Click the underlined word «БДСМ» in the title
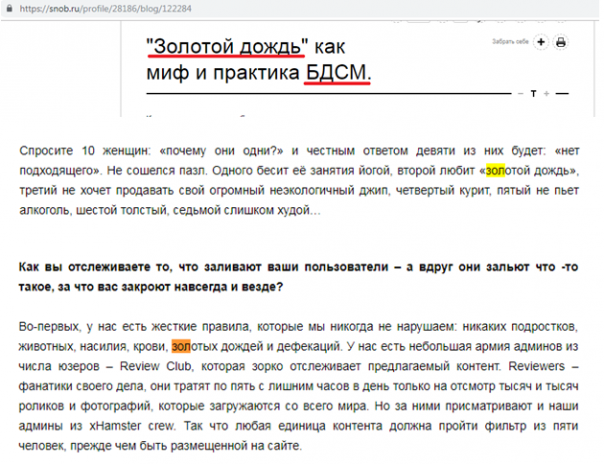 click(338, 73)
